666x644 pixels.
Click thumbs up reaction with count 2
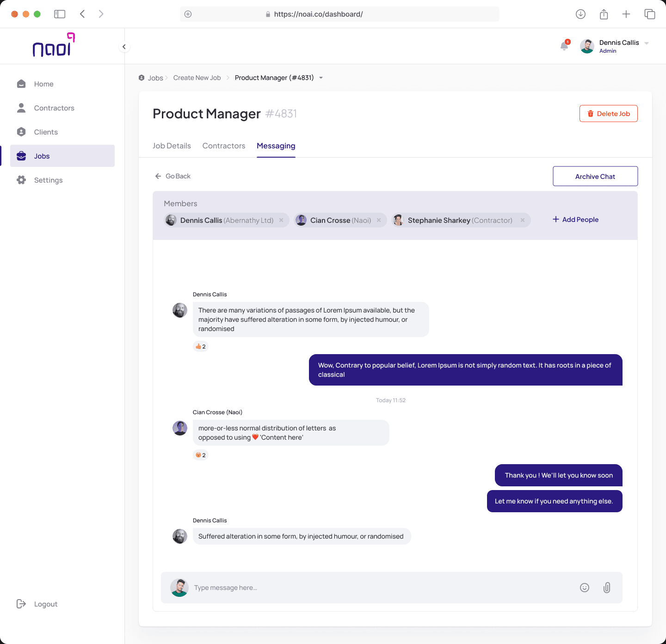point(200,346)
